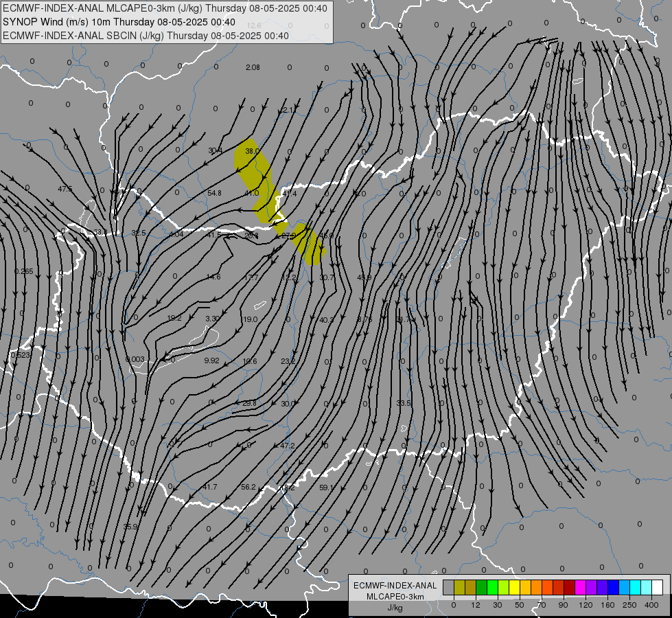Click the legend tick label 120
The width and height of the screenshot is (672, 618).
(586, 605)
